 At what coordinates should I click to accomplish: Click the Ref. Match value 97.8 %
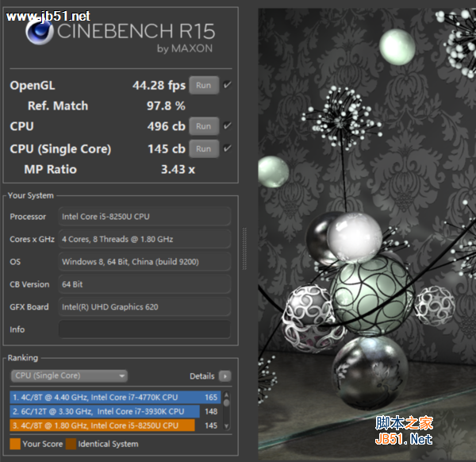pyautogui.click(x=166, y=106)
